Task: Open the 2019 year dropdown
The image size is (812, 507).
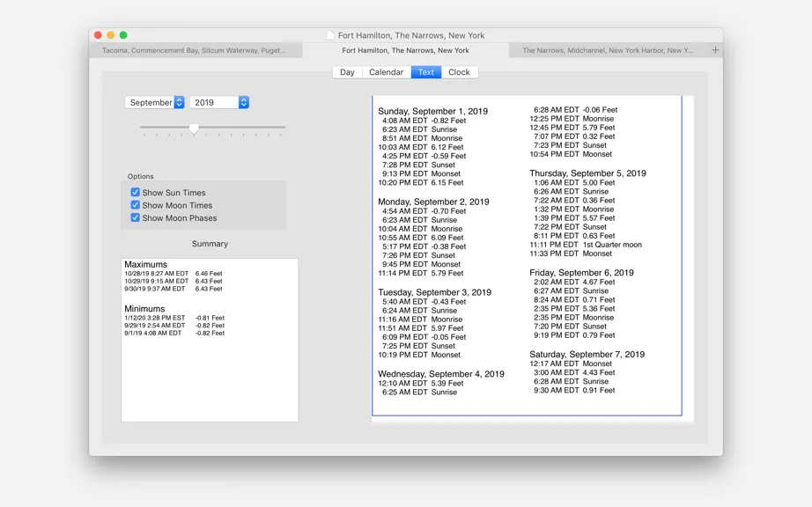Action: [219, 102]
